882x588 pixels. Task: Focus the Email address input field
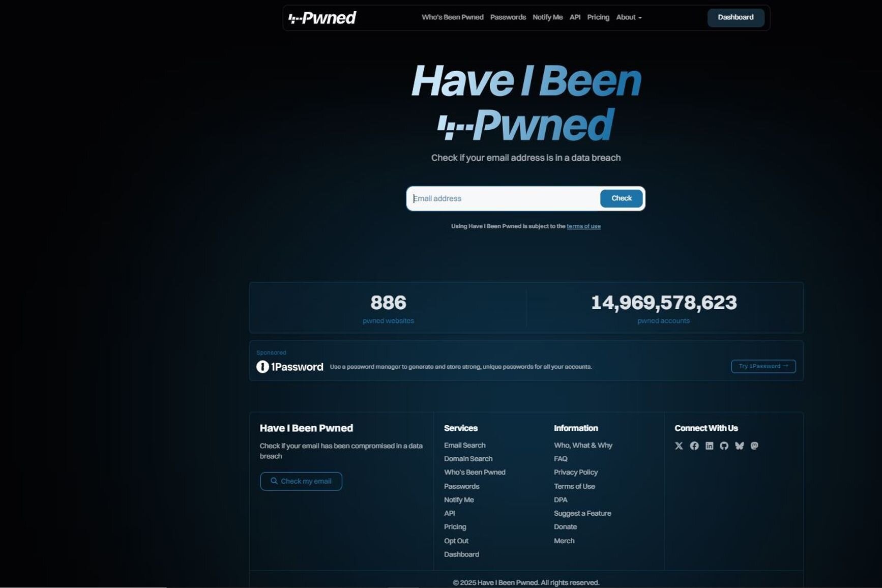click(503, 198)
